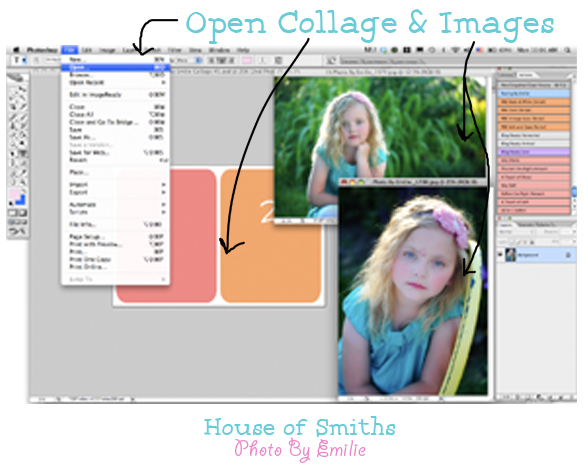Toggle visibility eye of Background layer
This screenshot has width=588, height=470.
[x=500, y=255]
